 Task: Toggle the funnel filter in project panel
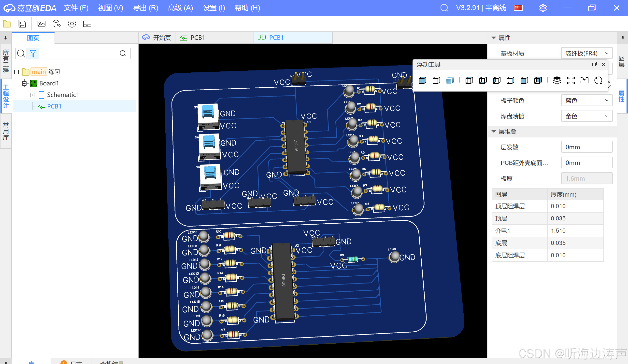click(33, 54)
